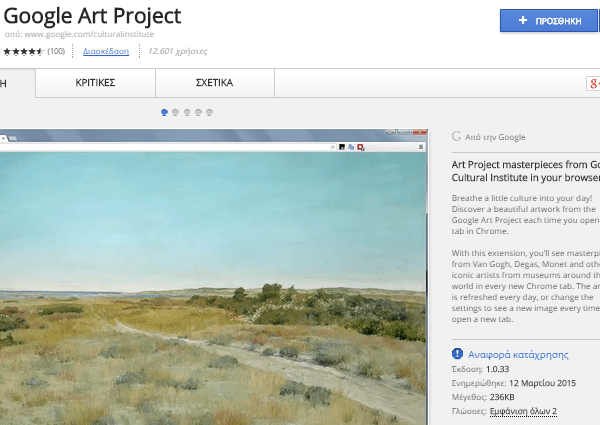Click the red extension icon in screenshot toolbar
The height and width of the screenshot is (425, 600).
pos(360,147)
